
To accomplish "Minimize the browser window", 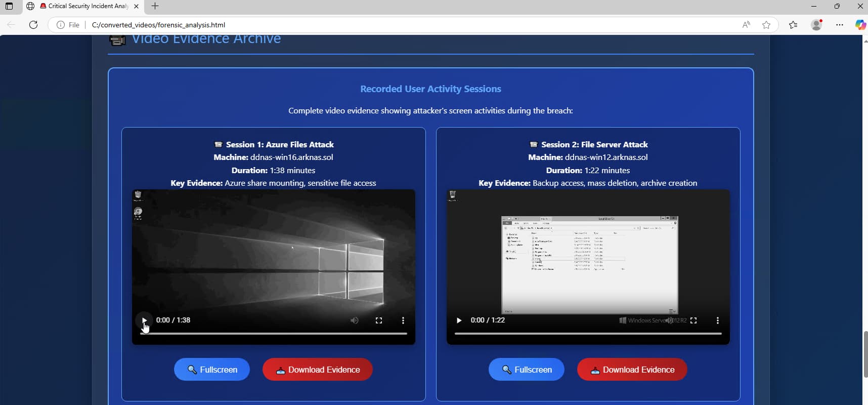I will pos(814,6).
